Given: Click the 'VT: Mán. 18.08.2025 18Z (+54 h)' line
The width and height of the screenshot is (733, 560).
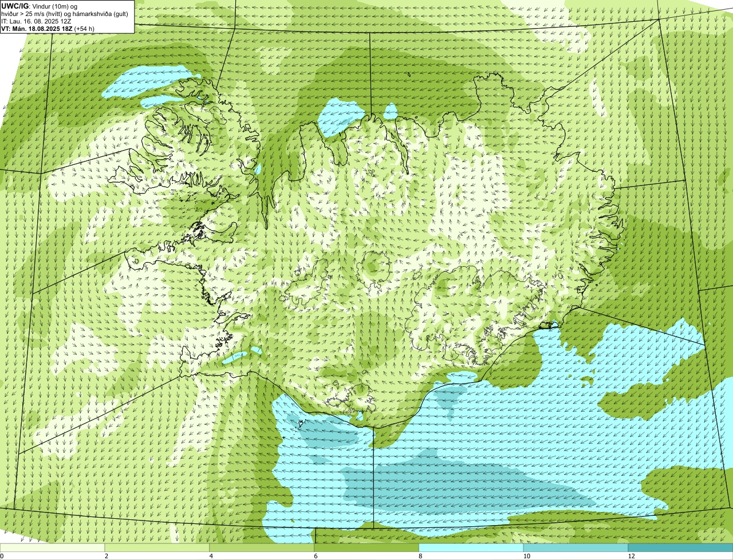Looking at the screenshot, I should pos(48,28).
